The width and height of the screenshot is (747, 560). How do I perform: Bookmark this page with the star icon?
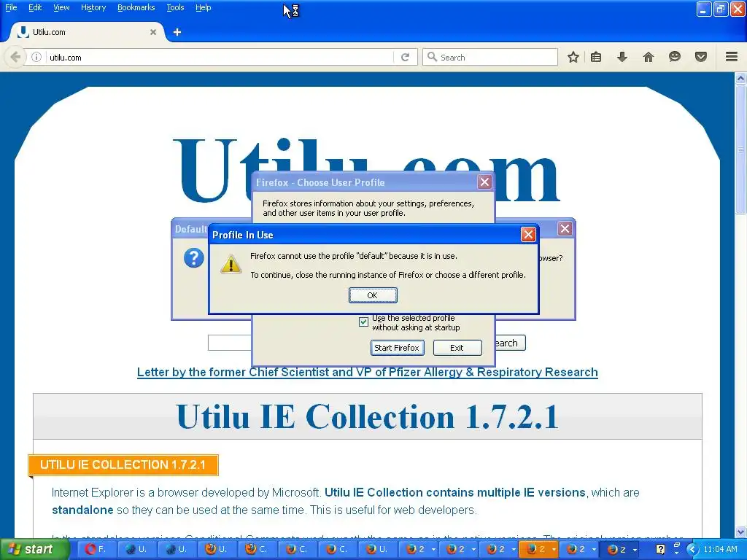click(x=573, y=57)
